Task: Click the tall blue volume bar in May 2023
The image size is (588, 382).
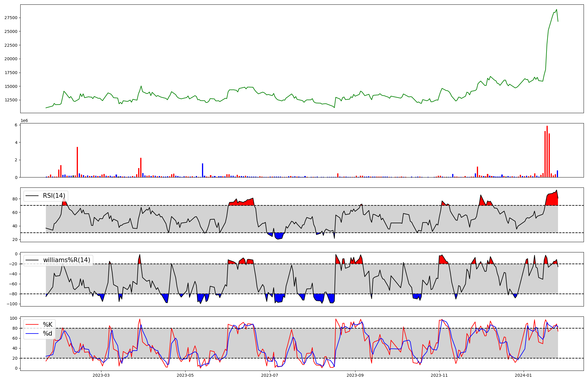Action: tap(203, 170)
